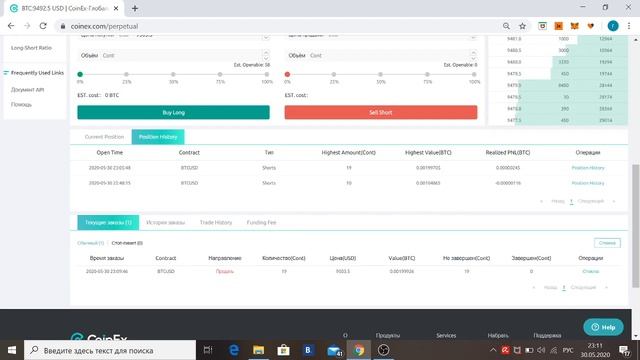
Task: Show hidden system tray icons
Action: (x=493, y=350)
